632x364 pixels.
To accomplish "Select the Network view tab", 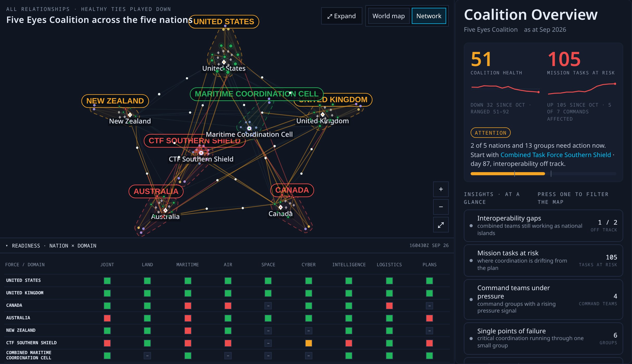I will [429, 16].
